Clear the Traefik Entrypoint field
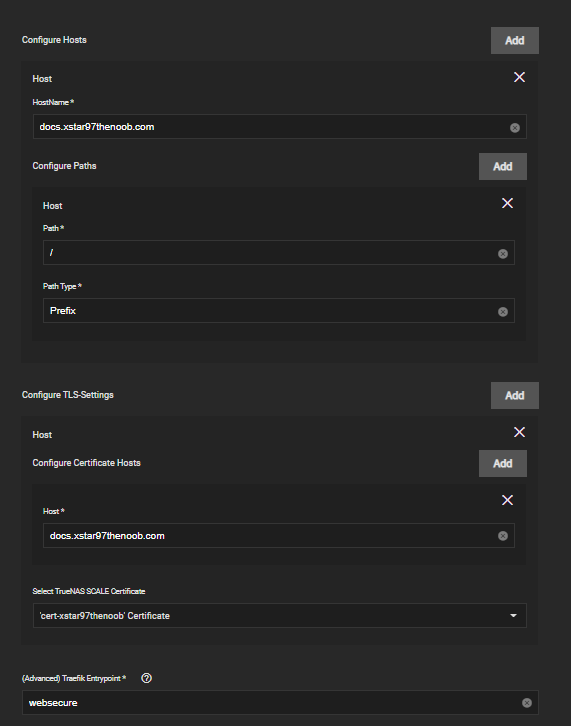The height and width of the screenshot is (726, 571). [527, 703]
